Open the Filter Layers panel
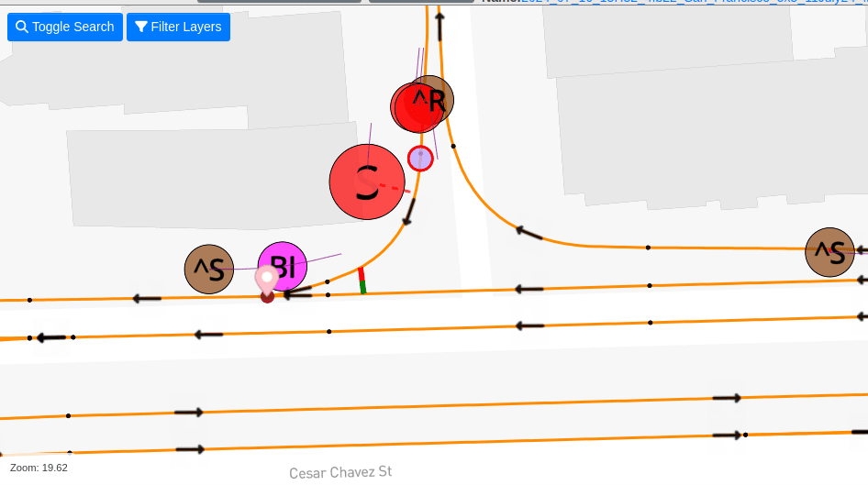 point(178,27)
